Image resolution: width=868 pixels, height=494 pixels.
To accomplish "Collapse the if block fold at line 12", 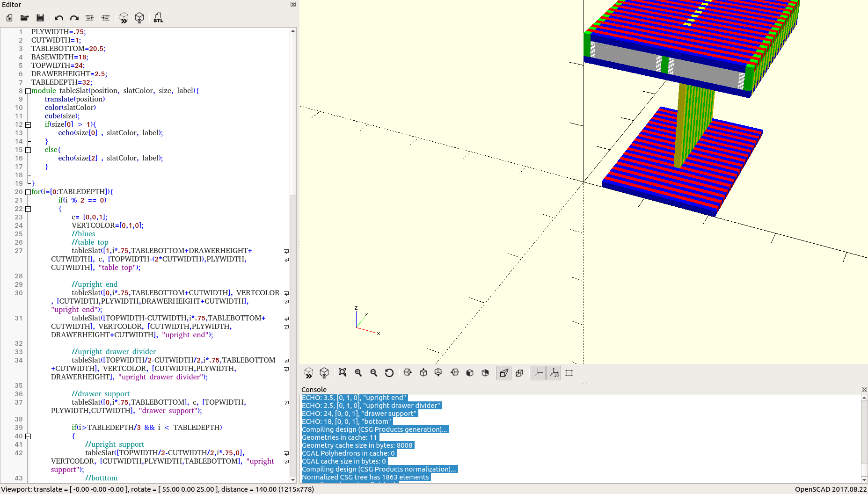I will click(28, 125).
